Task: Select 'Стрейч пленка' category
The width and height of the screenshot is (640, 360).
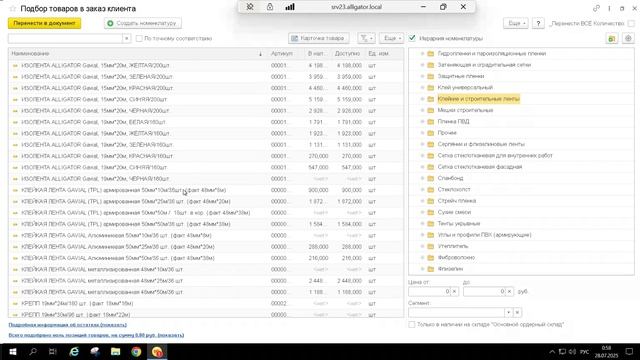Action: [457, 201]
